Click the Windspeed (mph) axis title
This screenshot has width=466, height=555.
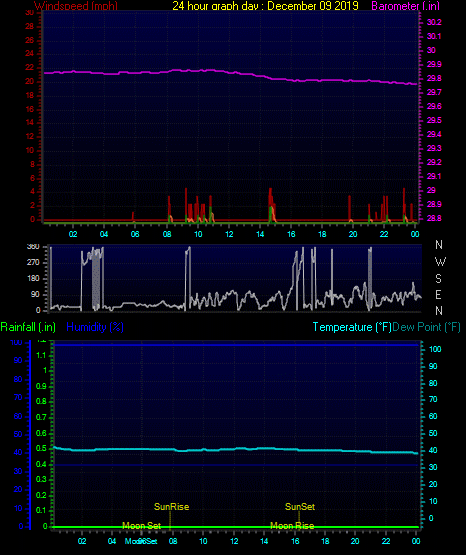(76, 6)
